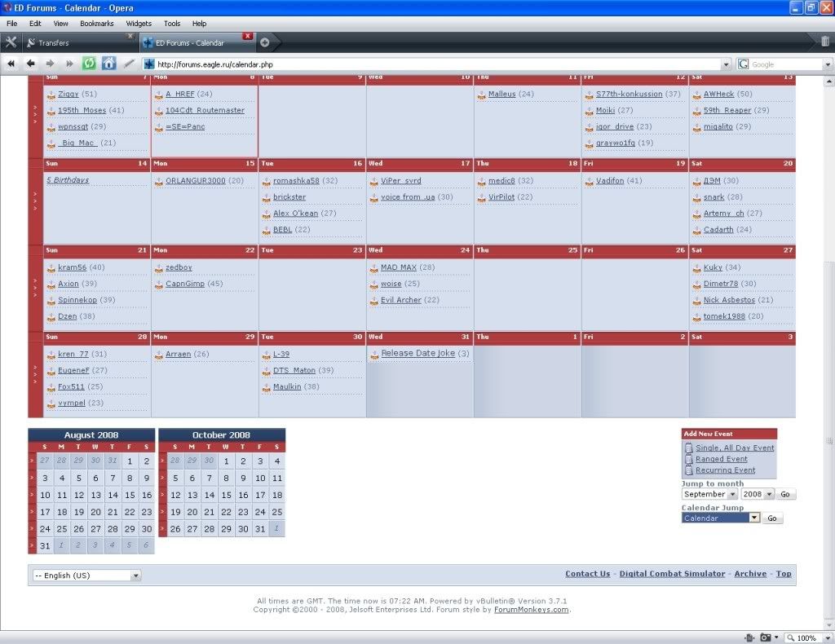
Task: Click the Reload page icon
Action: 89,64
